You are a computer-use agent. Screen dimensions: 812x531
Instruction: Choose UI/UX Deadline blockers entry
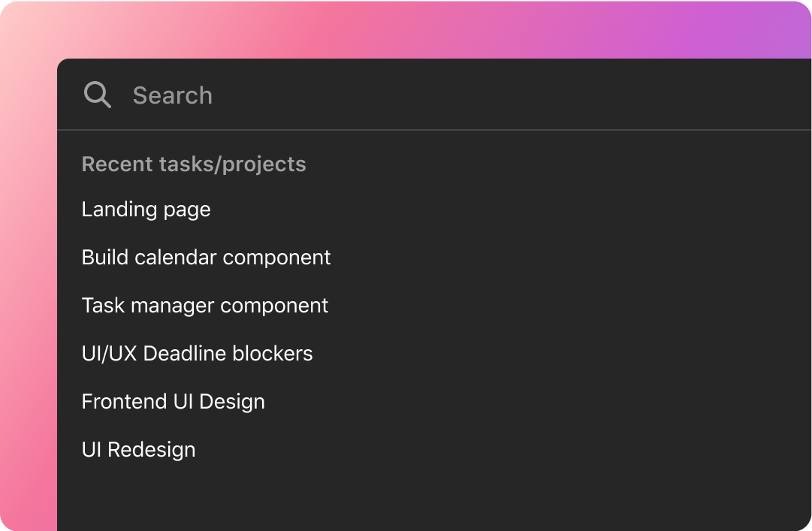(198, 354)
